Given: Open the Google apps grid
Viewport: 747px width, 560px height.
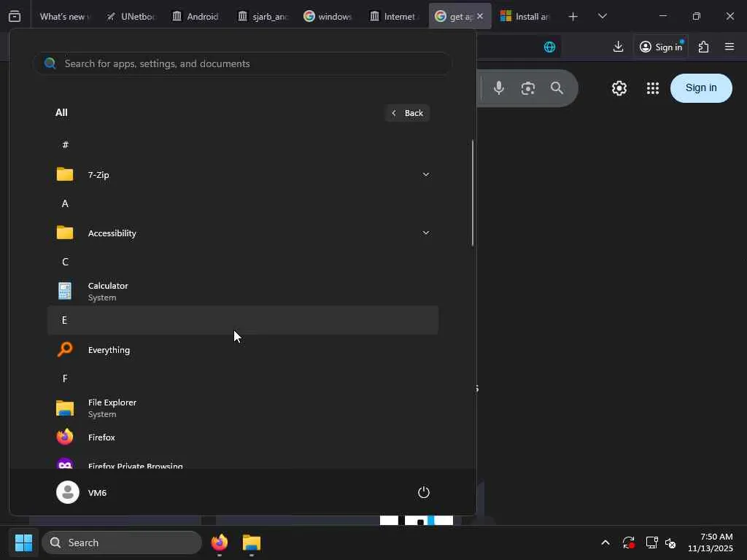Looking at the screenshot, I should (x=653, y=88).
